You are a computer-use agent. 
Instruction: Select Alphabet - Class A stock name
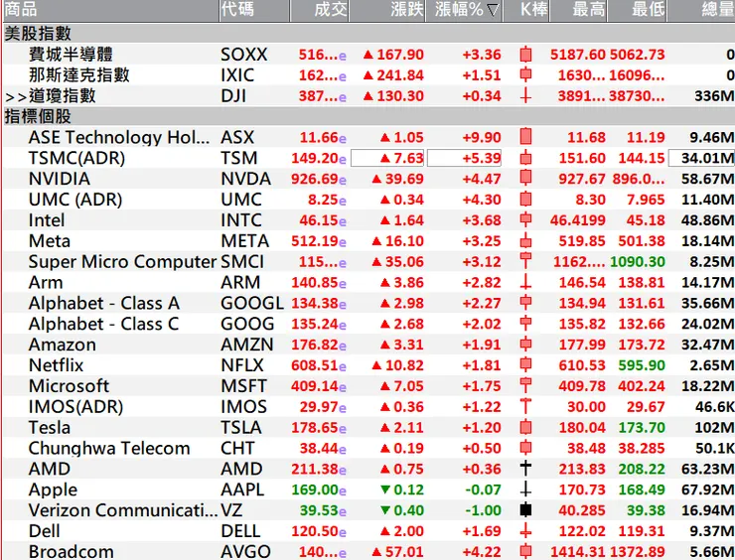click(x=104, y=303)
